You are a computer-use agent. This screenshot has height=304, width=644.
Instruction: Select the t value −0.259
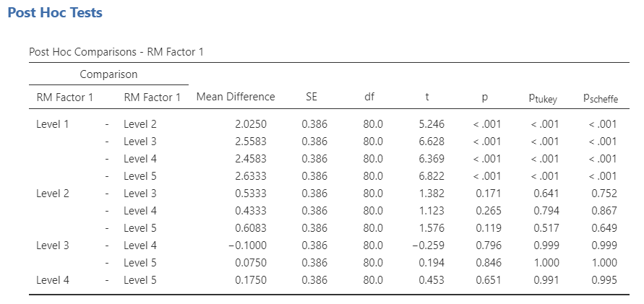click(x=429, y=246)
